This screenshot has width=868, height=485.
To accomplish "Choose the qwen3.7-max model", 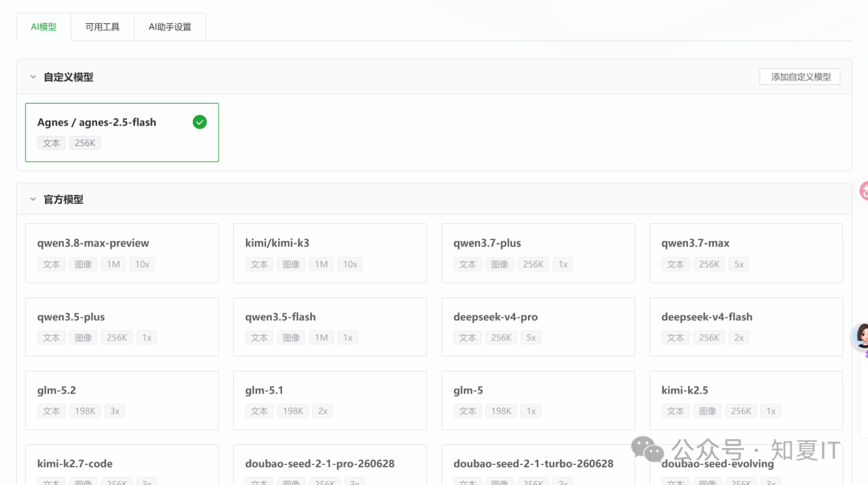I will click(746, 253).
